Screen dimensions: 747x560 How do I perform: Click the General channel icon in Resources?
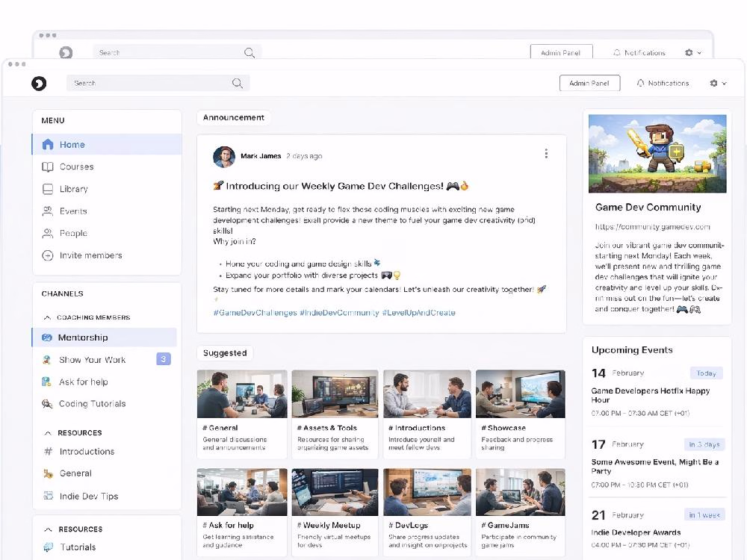click(48, 473)
